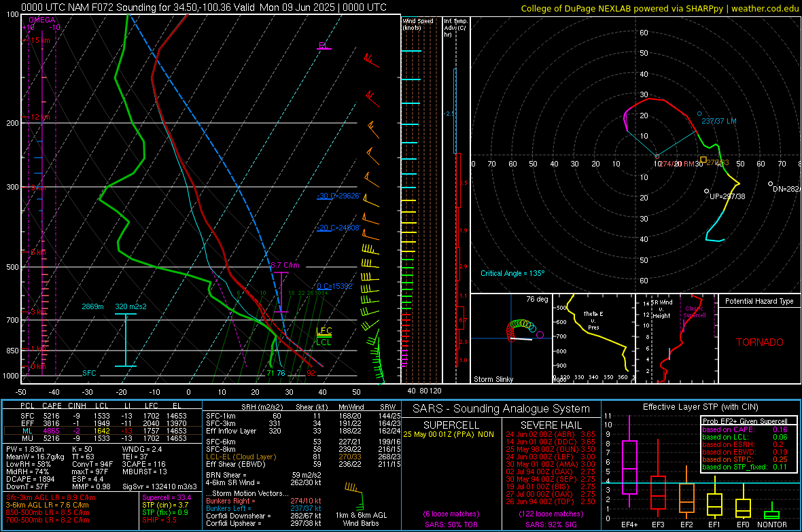Click the PW = 1.83in value
This screenshot has height=532, width=802.
click(25, 449)
